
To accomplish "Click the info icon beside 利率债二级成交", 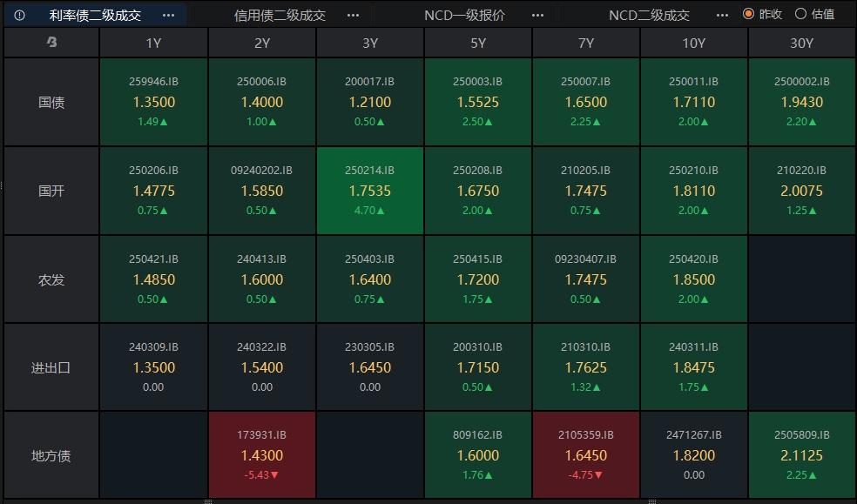I will click(20, 16).
